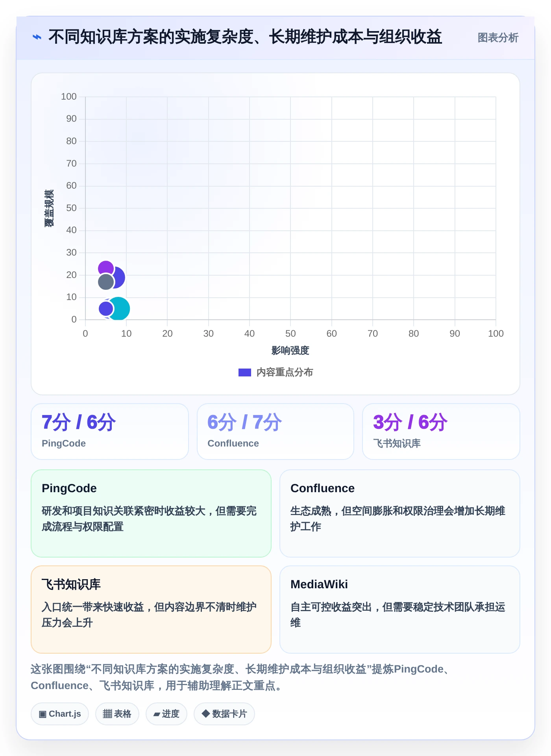Image resolution: width=551 pixels, height=756 pixels.
Task: Click the 表格 tag chip
Action: point(117,713)
